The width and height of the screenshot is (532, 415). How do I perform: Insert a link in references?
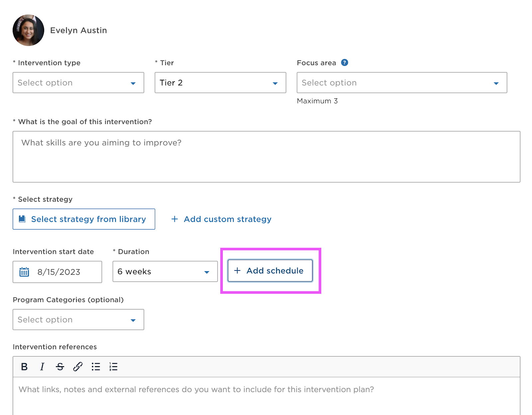78,367
